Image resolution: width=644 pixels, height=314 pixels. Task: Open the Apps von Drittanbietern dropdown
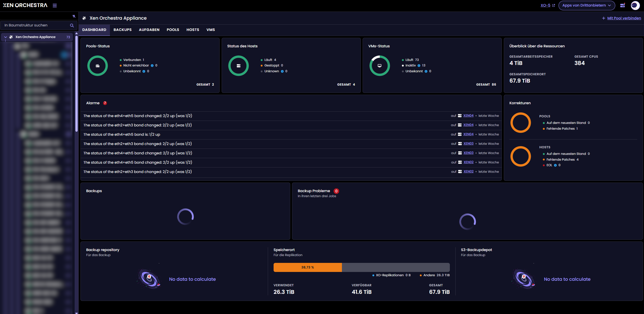tap(587, 5)
